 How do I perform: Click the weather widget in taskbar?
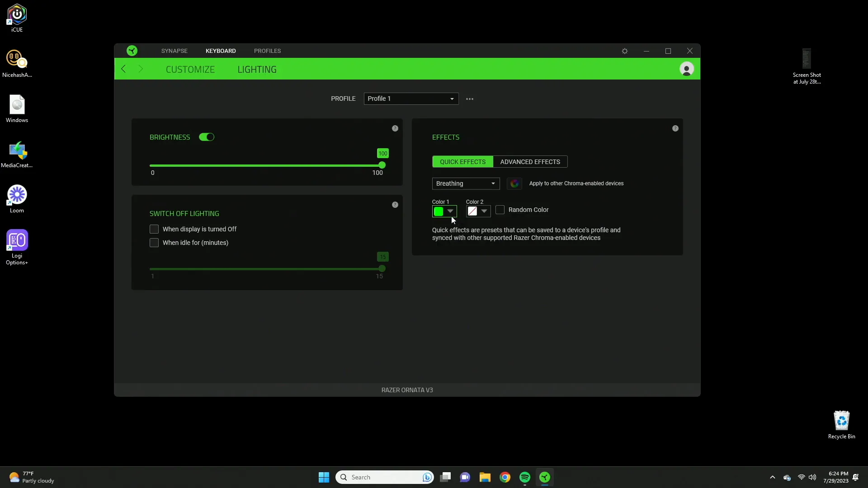coord(32,477)
